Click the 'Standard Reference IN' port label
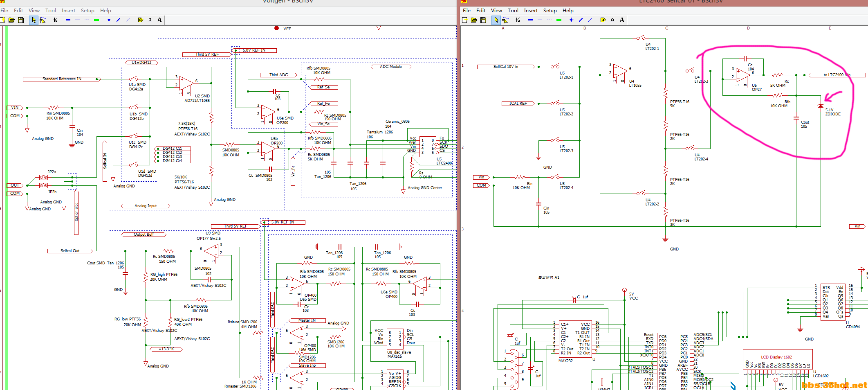This screenshot has width=868, height=390. (x=61, y=79)
